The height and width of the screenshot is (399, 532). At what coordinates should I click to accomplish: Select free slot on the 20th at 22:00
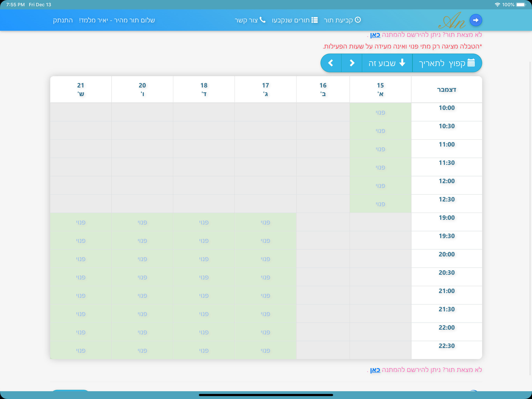click(x=142, y=332)
